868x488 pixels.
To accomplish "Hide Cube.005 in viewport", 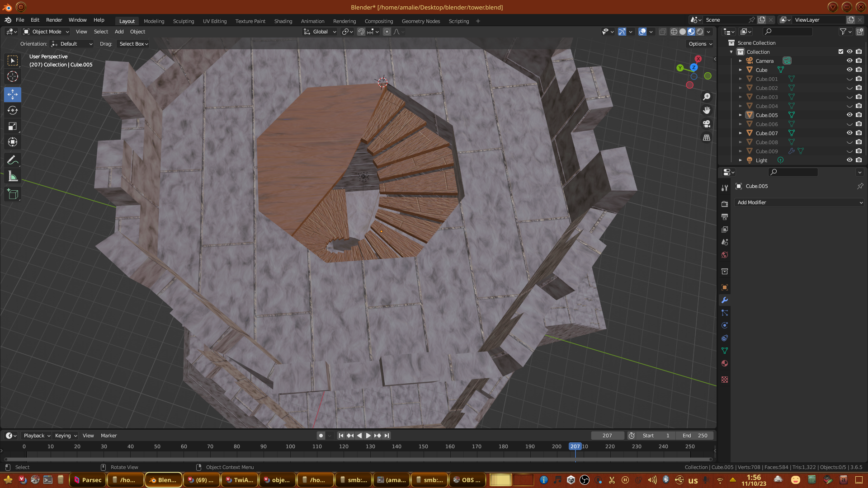I will pyautogui.click(x=849, y=115).
